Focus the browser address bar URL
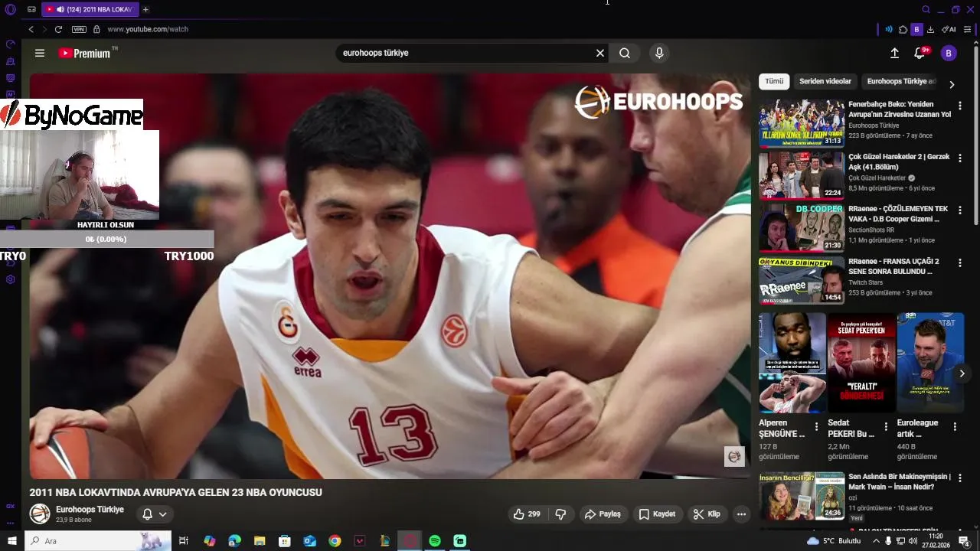Viewport: 980px width, 551px height. [x=148, y=29]
